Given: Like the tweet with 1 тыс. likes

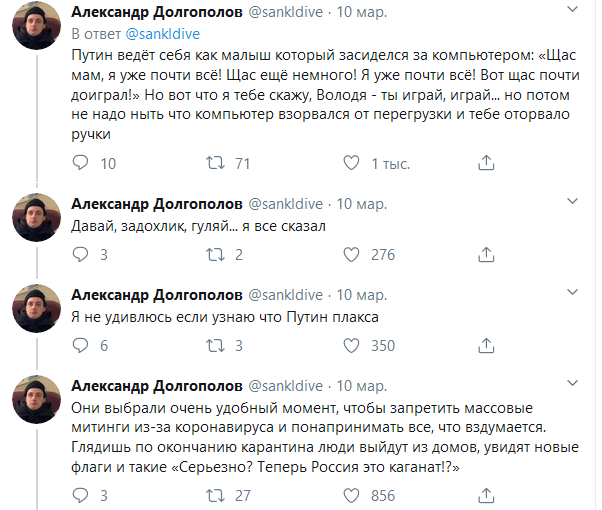Looking at the screenshot, I should click(351, 163).
